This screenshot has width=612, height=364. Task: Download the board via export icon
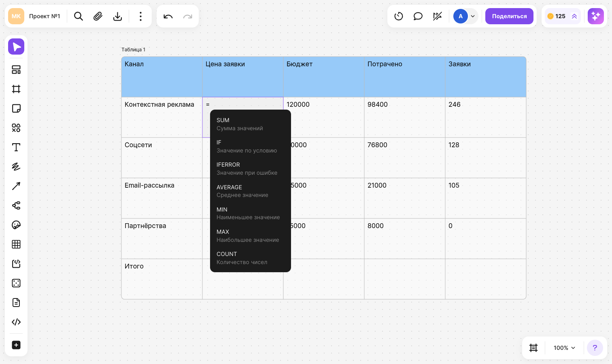click(x=117, y=16)
